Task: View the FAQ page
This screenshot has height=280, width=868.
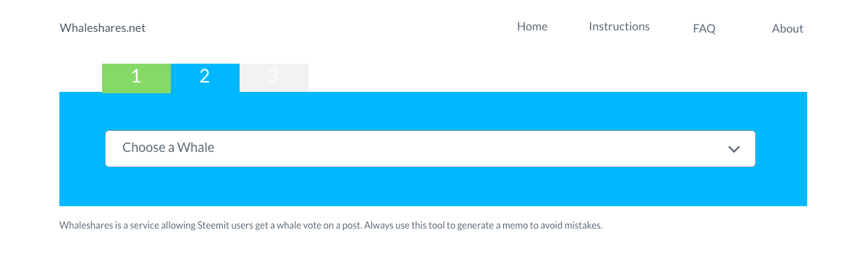Action: click(x=704, y=29)
